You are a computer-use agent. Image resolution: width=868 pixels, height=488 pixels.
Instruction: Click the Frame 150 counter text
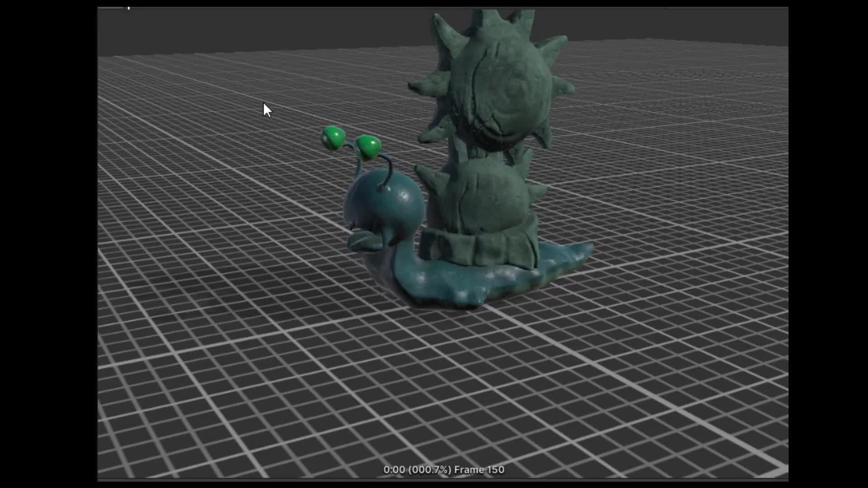click(479, 470)
